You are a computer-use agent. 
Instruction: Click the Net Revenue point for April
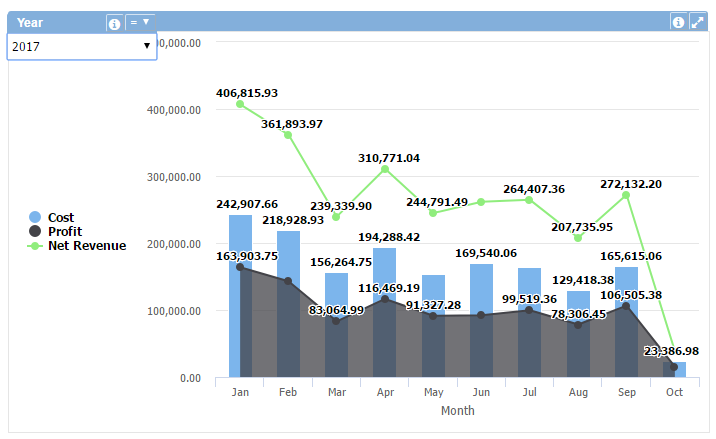385,169
